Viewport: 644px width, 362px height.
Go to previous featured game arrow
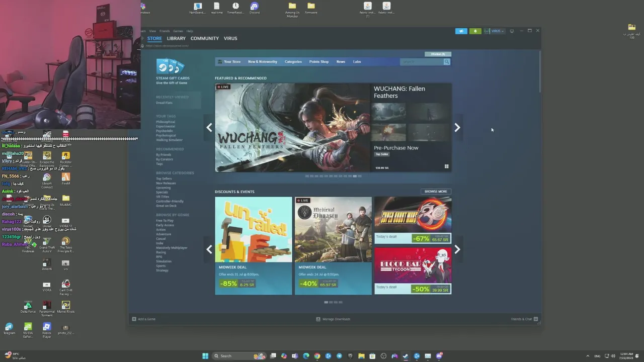pyautogui.click(x=209, y=128)
